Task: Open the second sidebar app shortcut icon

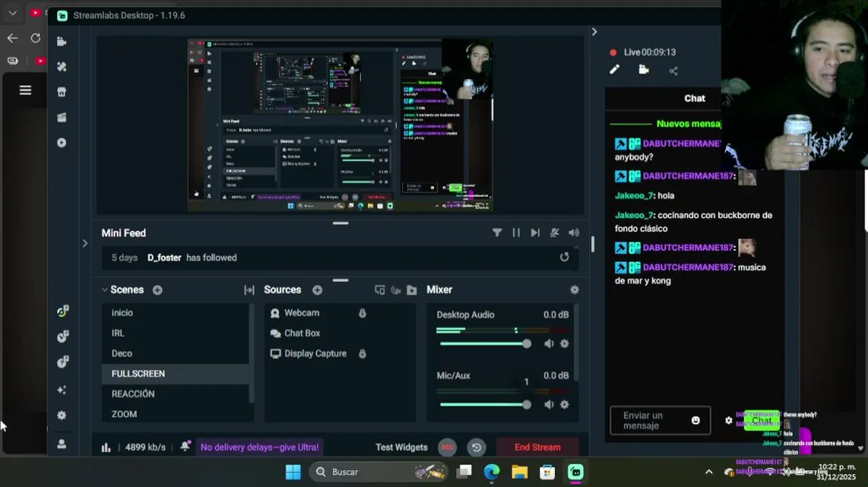Action: pos(62,336)
